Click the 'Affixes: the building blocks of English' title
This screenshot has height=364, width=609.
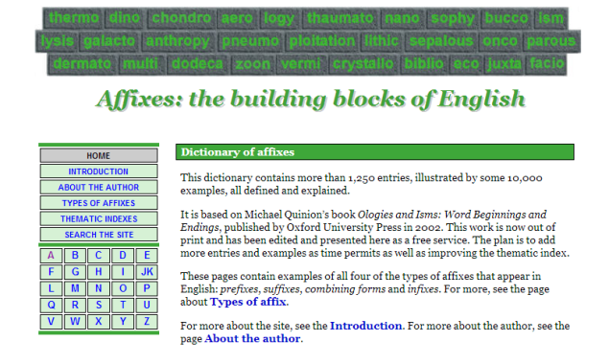pos(311,100)
